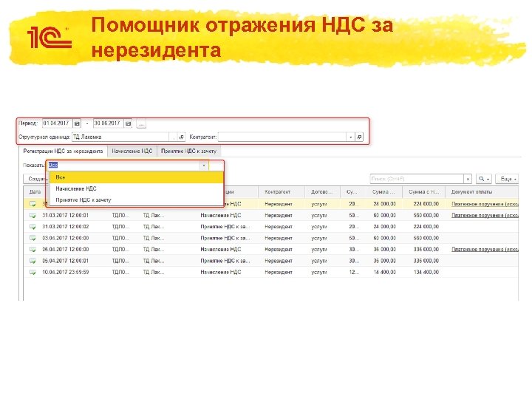532x399 pixels.
Task: Click document icon of row 05.04.2017 12:00:00
Action: click(33, 250)
